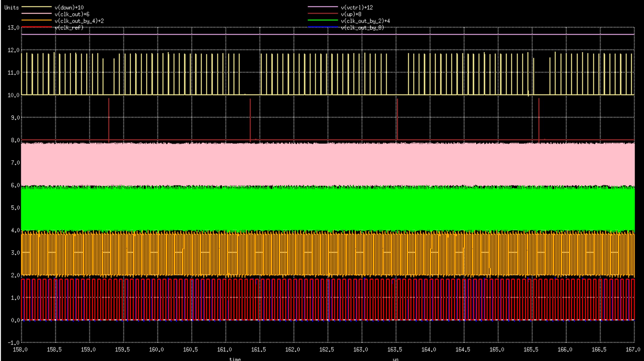Click the dark red v(up)+8 legend line

tap(323, 13)
